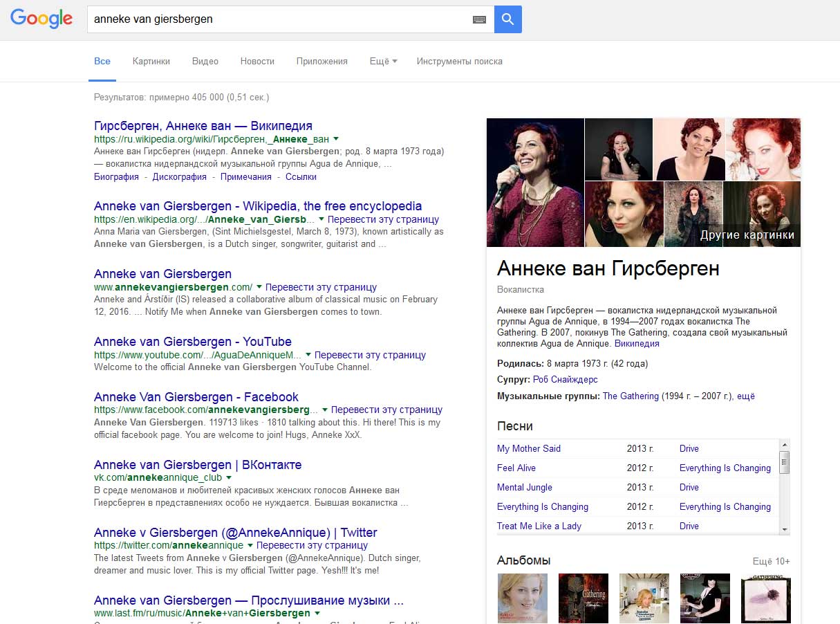Open song Feel Alive
Screen dimensions: 840x624
pos(516,468)
